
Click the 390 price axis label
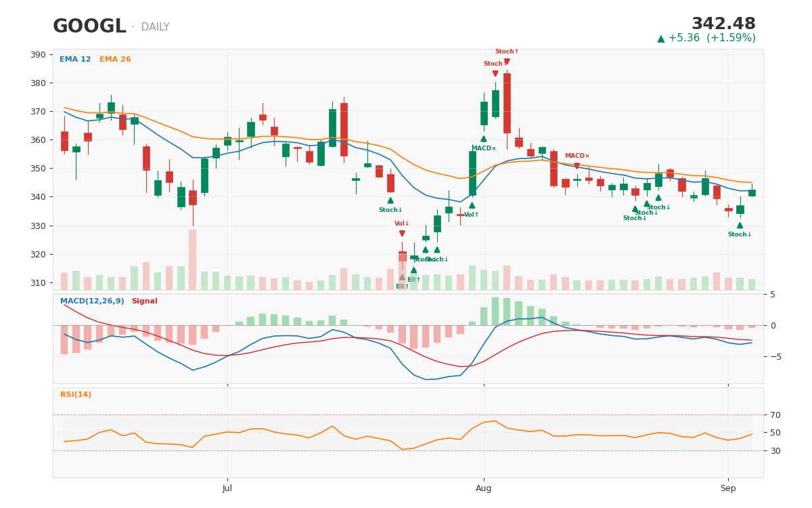pyautogui.click(x=39, y=55)
